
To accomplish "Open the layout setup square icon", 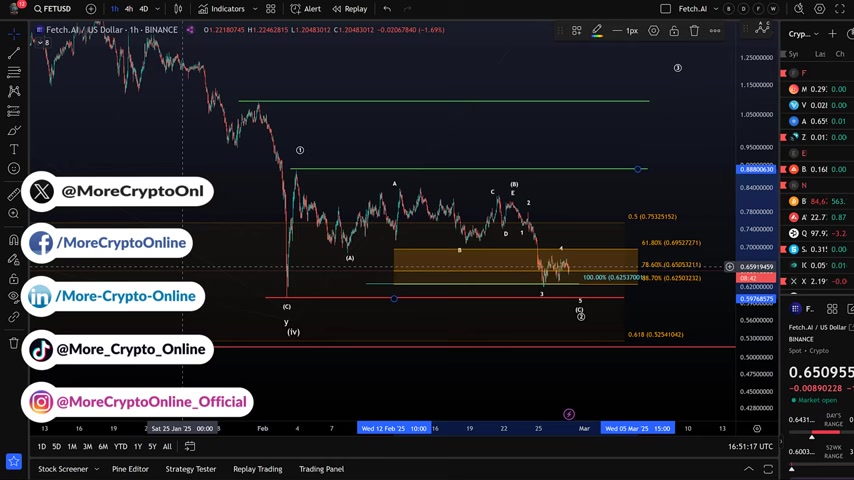I will click(665, 9).
